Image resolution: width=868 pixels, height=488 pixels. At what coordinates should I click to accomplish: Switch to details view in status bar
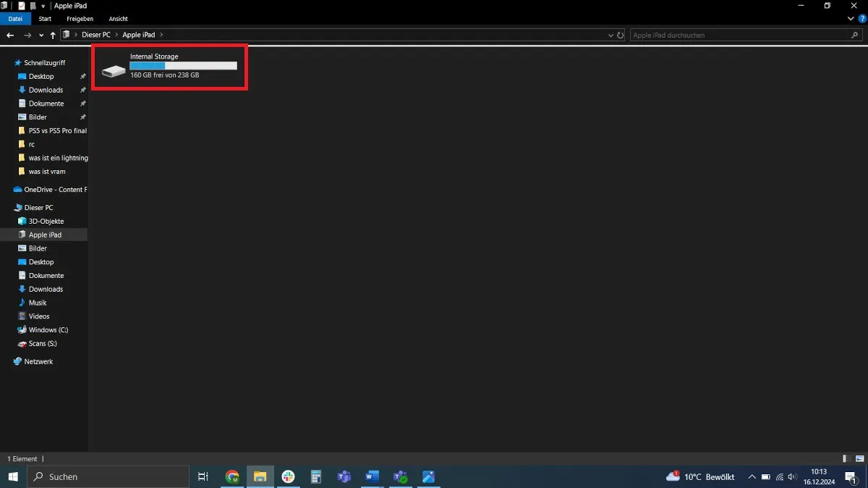tap(846, 459)
